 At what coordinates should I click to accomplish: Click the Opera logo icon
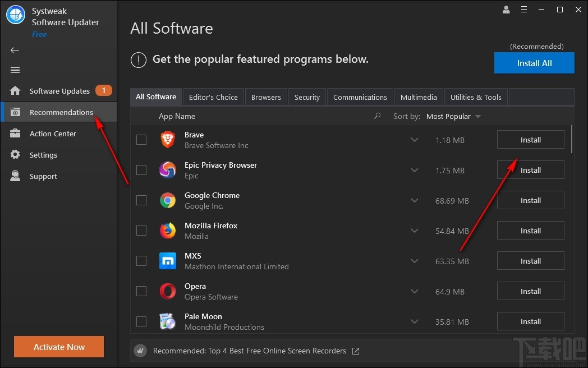pyautogui.click(x=168, y=291)
